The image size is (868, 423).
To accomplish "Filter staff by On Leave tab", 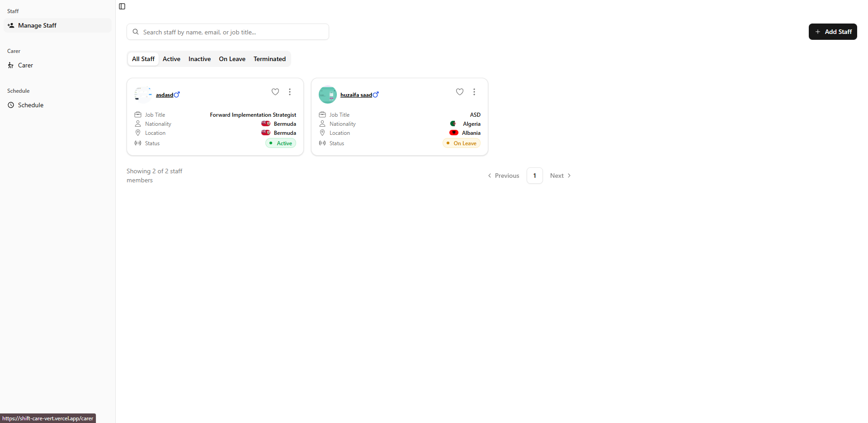I will pyautogui.click(x=232, y=59).
